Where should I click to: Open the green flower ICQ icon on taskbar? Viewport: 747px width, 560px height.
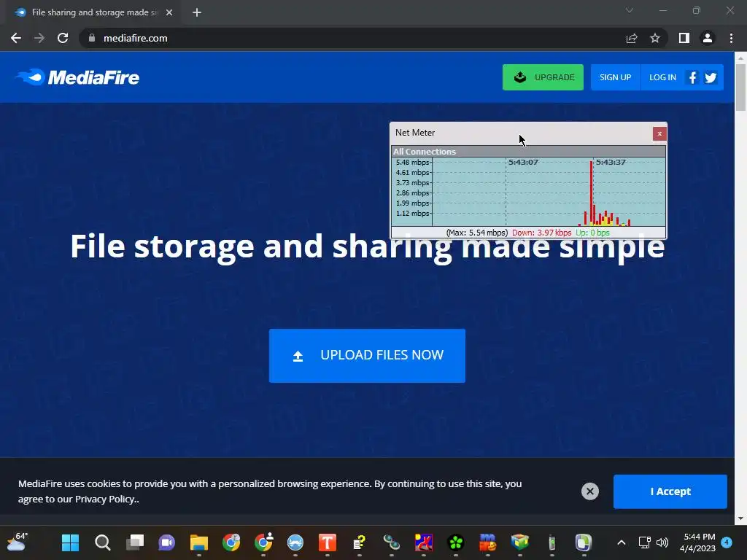(456, 542)
